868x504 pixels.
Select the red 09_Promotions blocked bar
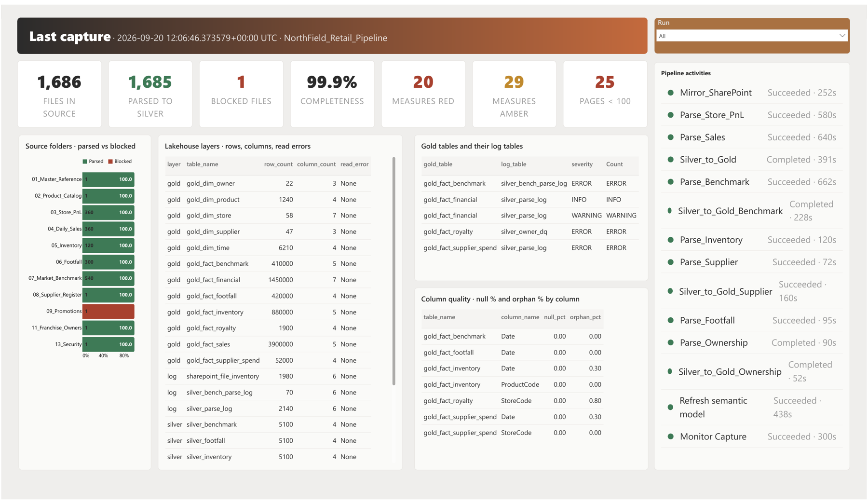(x=108, y=311)
